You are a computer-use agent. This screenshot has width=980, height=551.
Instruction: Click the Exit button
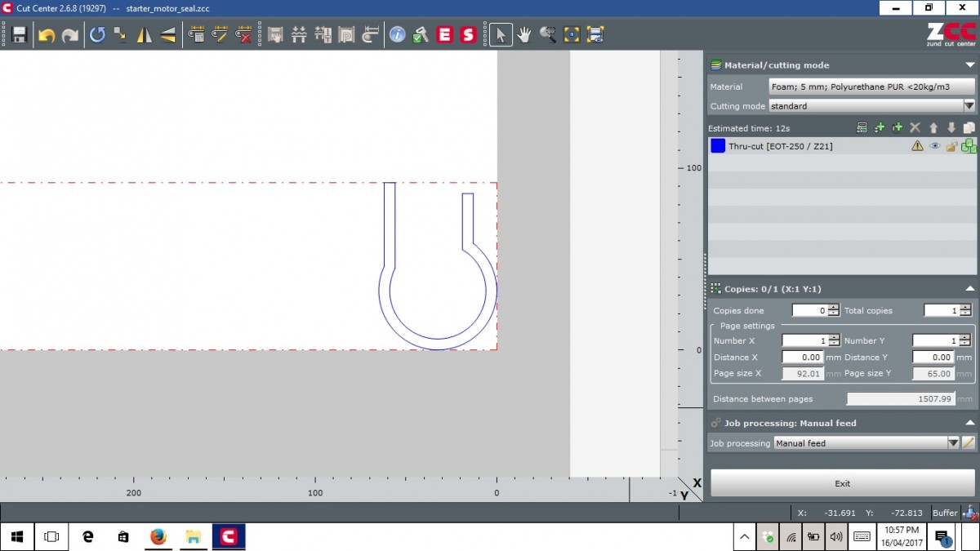tap(843, 483)
